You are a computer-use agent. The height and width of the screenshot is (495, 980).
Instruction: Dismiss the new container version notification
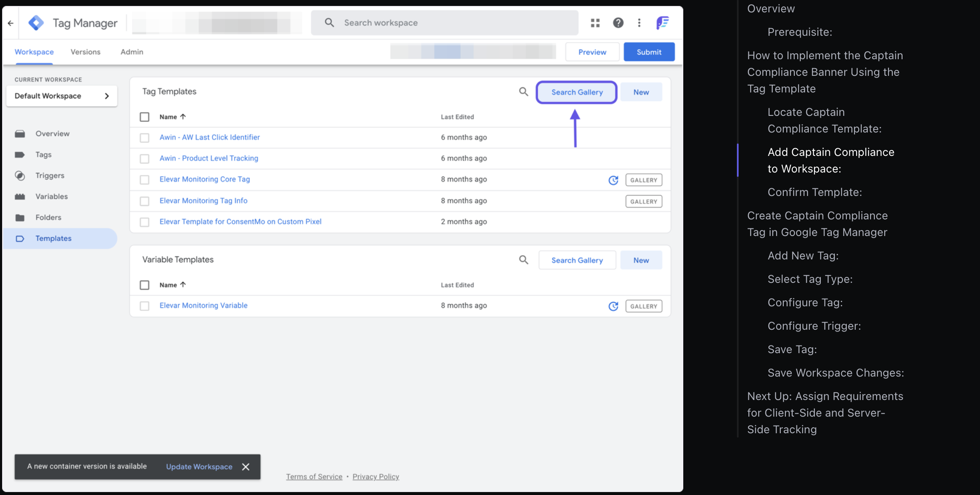[246, 467]
